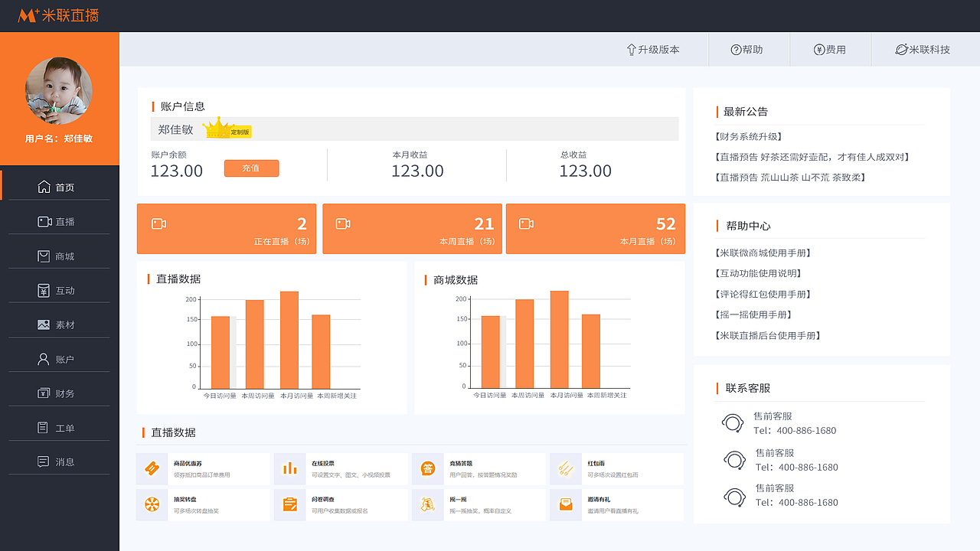Click the 竞猜答题 quiz icon

427,468
